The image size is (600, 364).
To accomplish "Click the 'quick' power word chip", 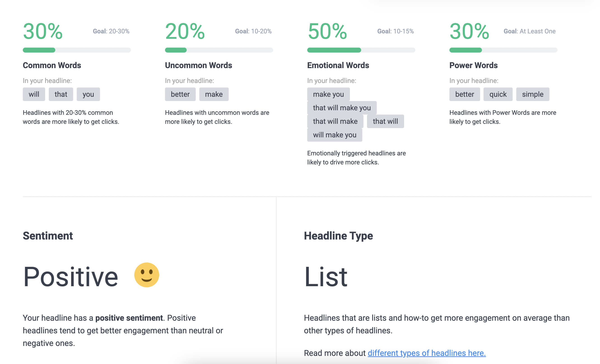I will (498, 94).
